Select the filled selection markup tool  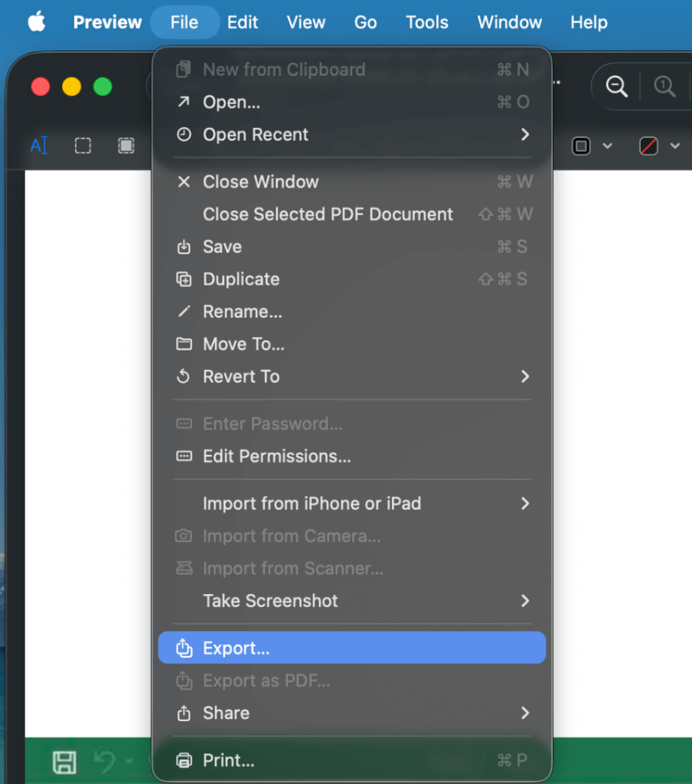(x=125, y=145)
